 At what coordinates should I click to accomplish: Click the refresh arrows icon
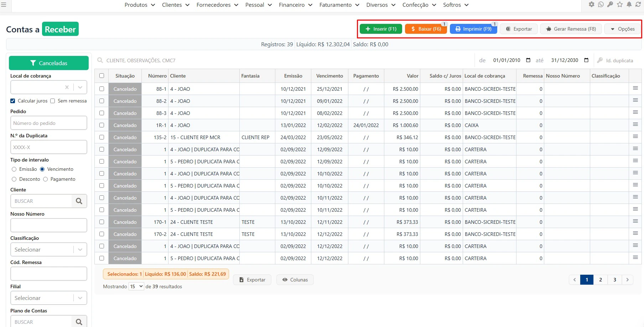(638, 5)
